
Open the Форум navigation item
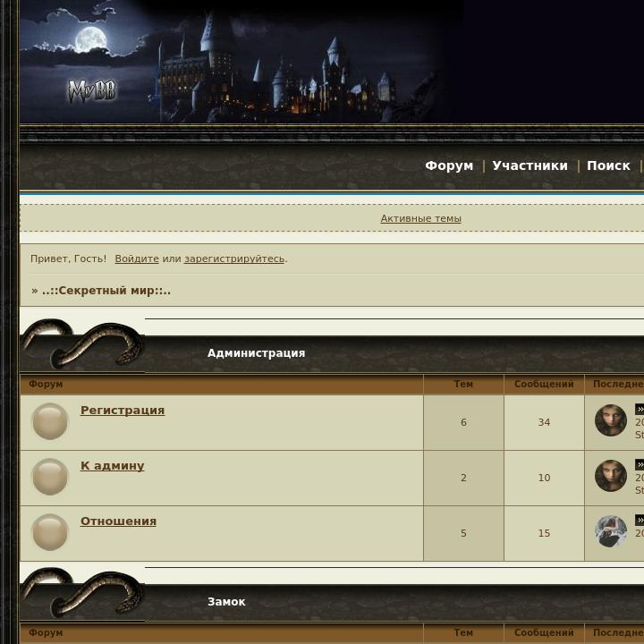click(x=449, y=165)
